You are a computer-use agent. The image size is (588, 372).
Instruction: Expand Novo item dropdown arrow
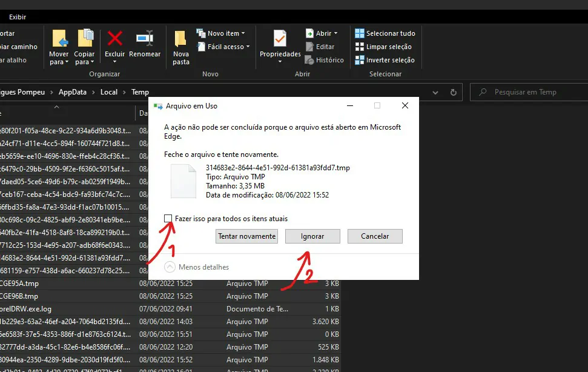pos(243,33)
